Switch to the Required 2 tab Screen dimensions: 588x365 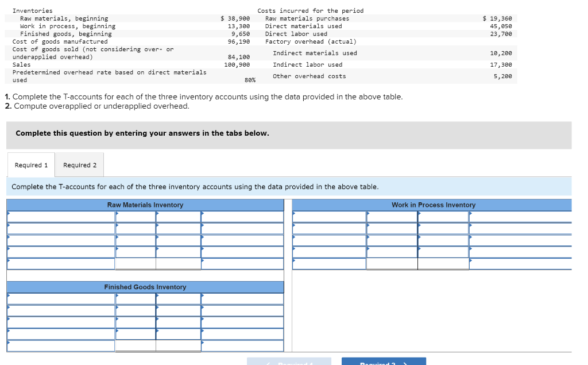79,164
